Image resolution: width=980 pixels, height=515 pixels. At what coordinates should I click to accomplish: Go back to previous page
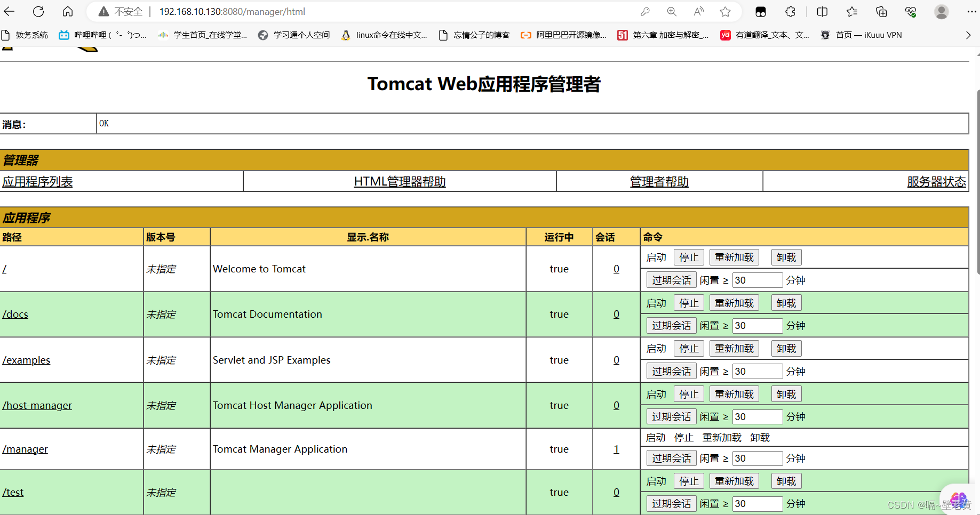(10, 11)
